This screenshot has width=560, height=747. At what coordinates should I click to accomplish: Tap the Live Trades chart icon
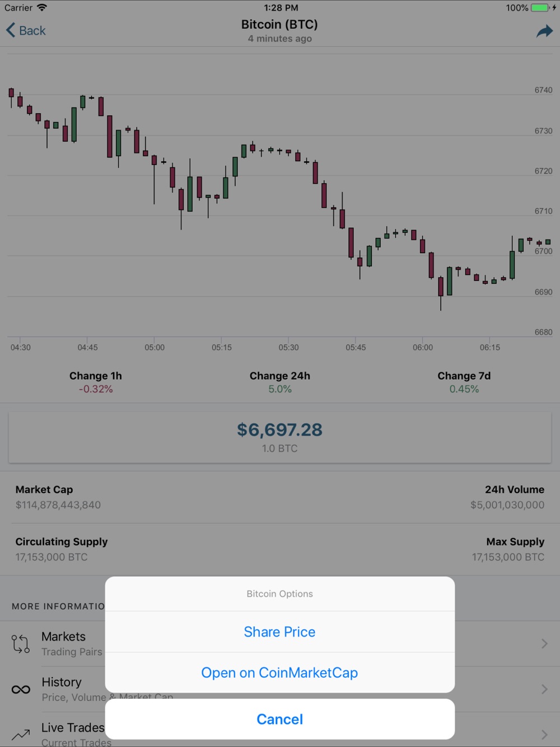coord(21,734)
